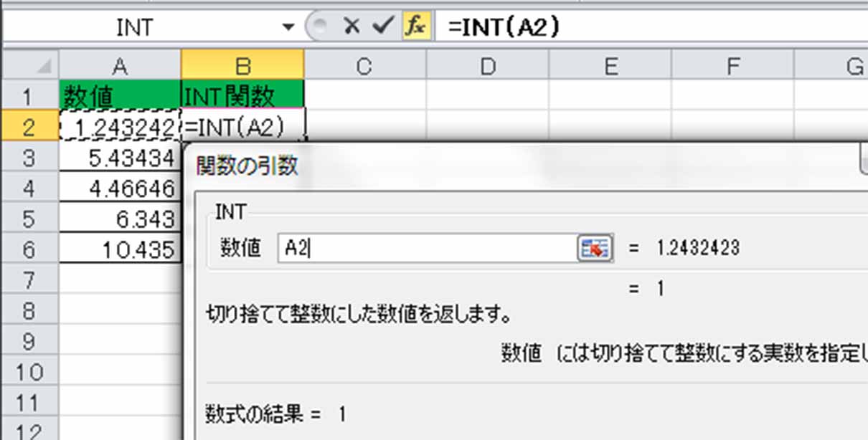Click the 数式の結果 = 1 text
This screenshot has height=440, width=868.
(277, 413)
